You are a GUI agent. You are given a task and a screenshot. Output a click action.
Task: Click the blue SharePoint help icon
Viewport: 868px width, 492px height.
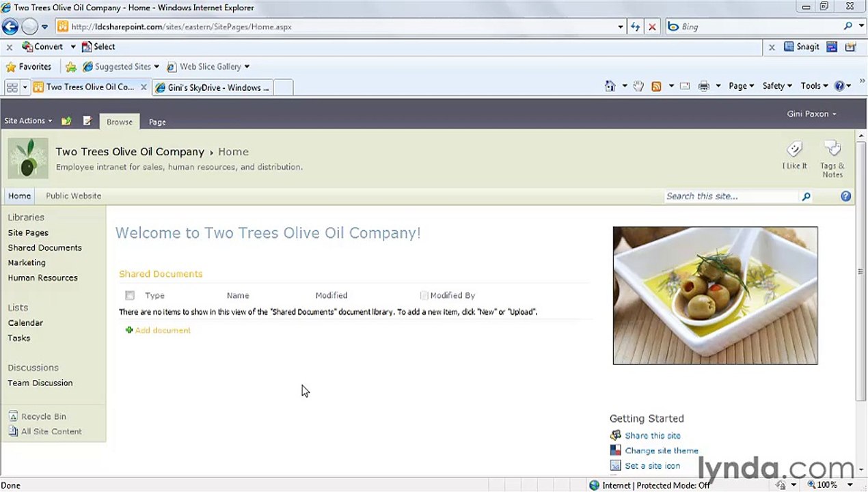(845, 196)
